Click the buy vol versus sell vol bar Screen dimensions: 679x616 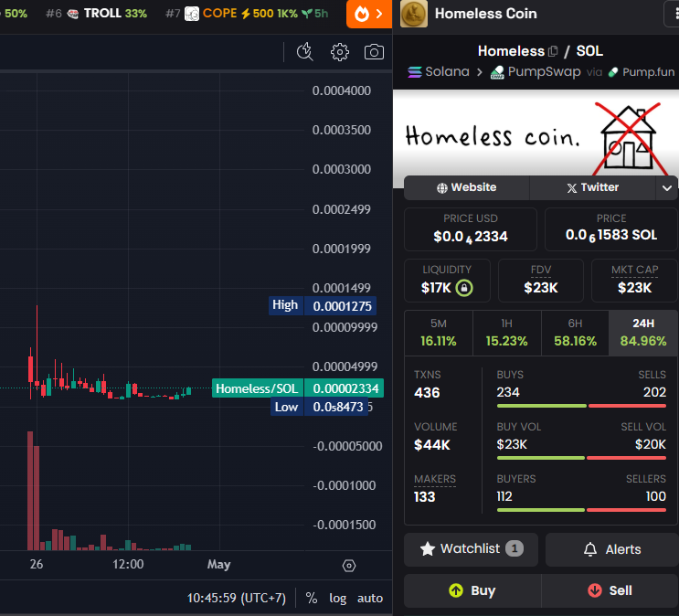click(x=581, y=458)
